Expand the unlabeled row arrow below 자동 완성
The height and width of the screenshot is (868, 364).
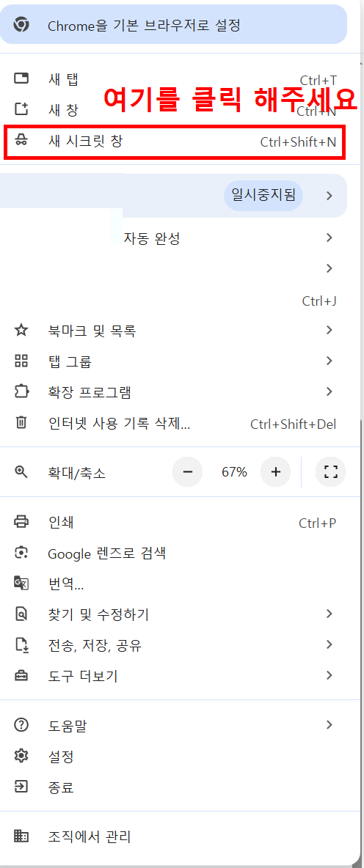point(330,268)
